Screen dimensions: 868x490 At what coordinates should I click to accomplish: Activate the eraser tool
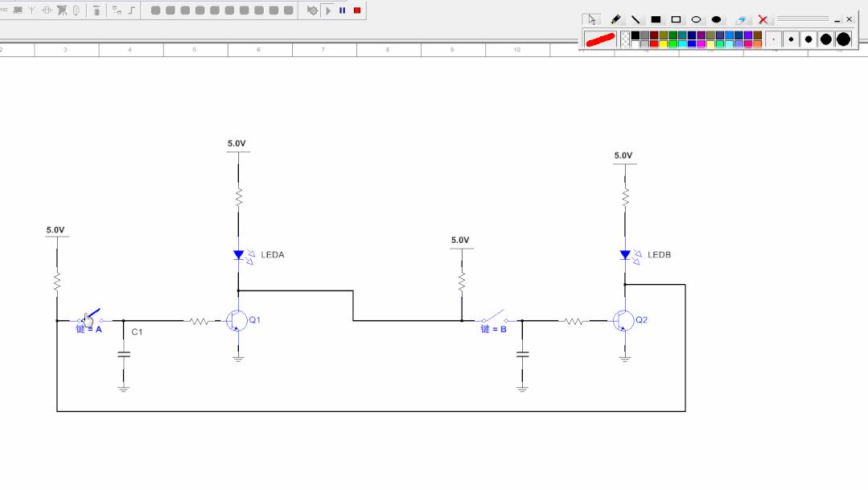pos(741,19)
